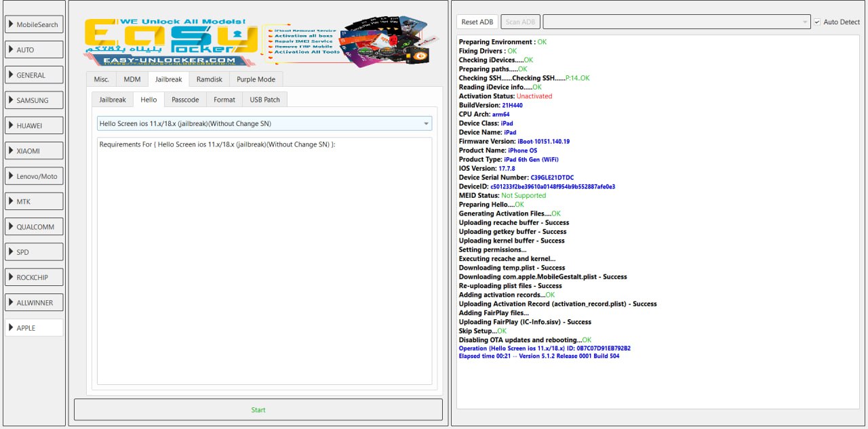This screenshot has width=868, height=429.
Task: Click the Uploading Activation Record Success line
Action: pos(557,304)
